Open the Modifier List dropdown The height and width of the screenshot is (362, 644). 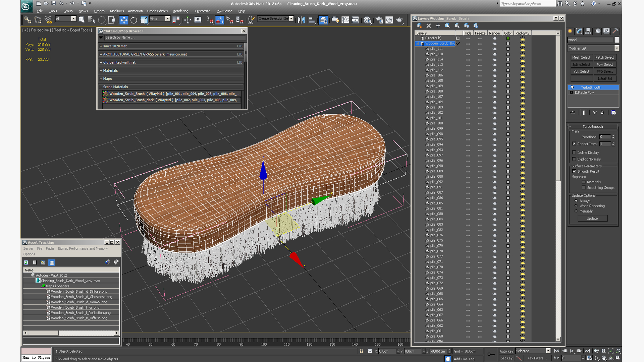pyautogui.click(x=616, y=48)
